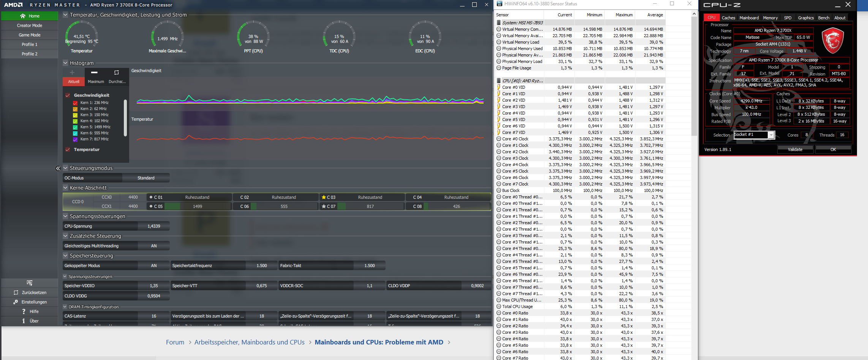Click the lightning icon beside Core #7 VID
This screenshot has width=868, height=360.
499,132
